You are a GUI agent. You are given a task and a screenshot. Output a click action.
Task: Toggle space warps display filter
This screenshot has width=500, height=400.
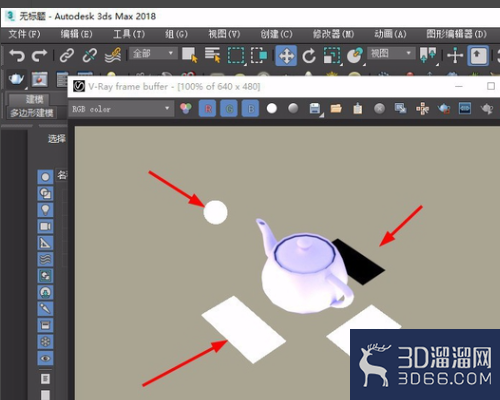pos(45,259)
